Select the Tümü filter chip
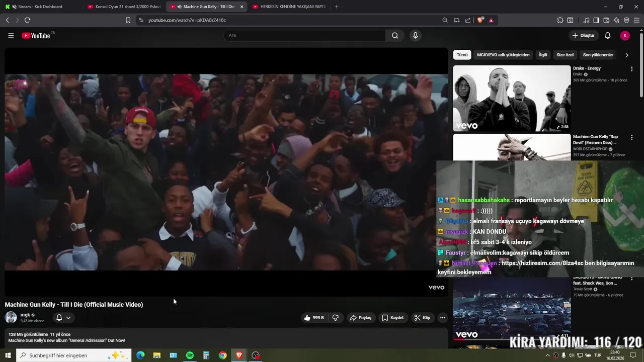The width and height of the screenshot is (644, 362). tap(462, 55)
